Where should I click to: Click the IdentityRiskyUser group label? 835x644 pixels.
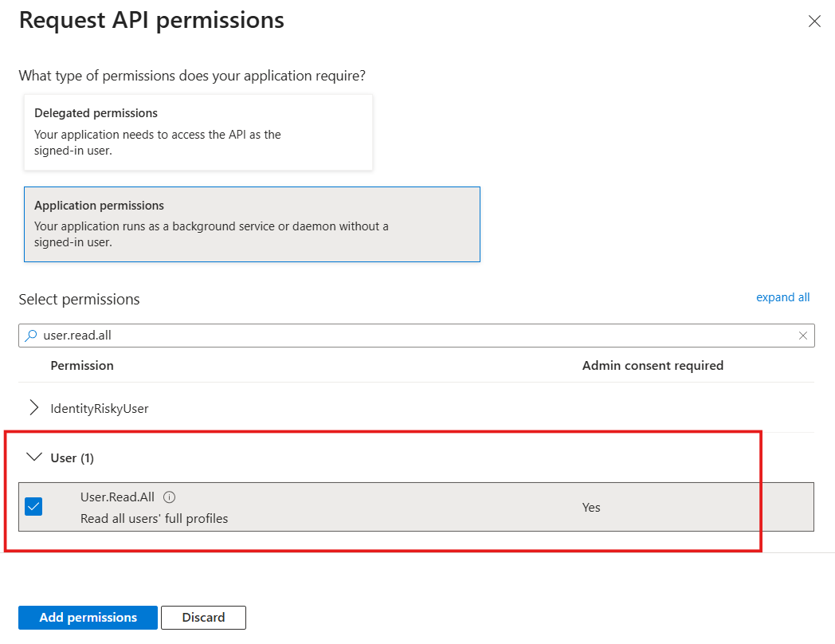(x=100, y=408)
